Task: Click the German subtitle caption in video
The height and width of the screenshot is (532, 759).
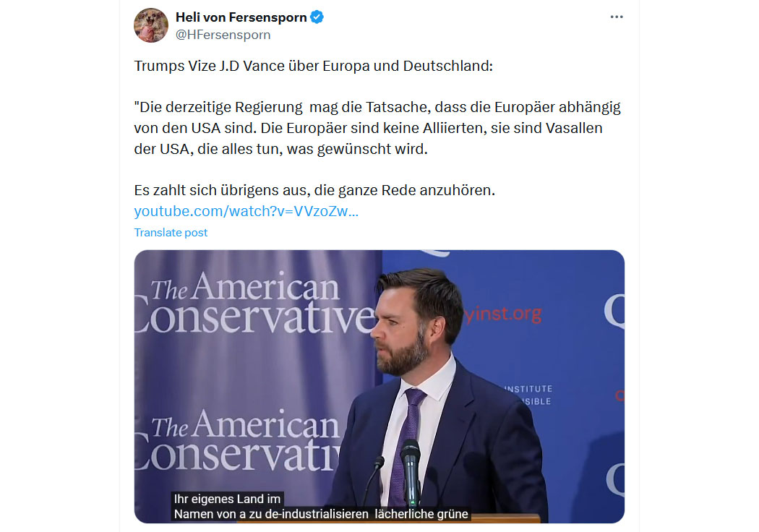Action: [x=321, y=507]
